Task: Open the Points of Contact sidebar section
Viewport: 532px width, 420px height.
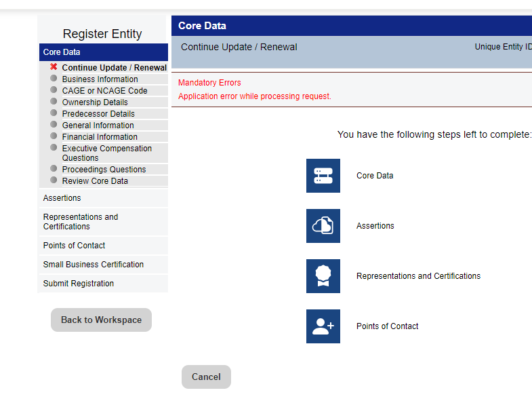Action: click(104, 246)
